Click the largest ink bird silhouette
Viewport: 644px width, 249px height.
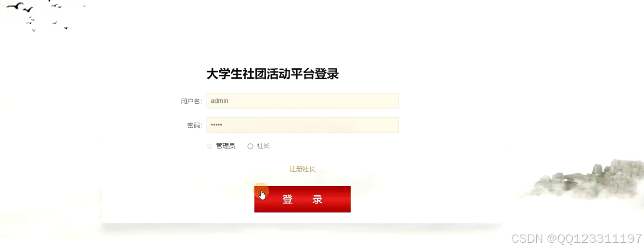[15, 6]
